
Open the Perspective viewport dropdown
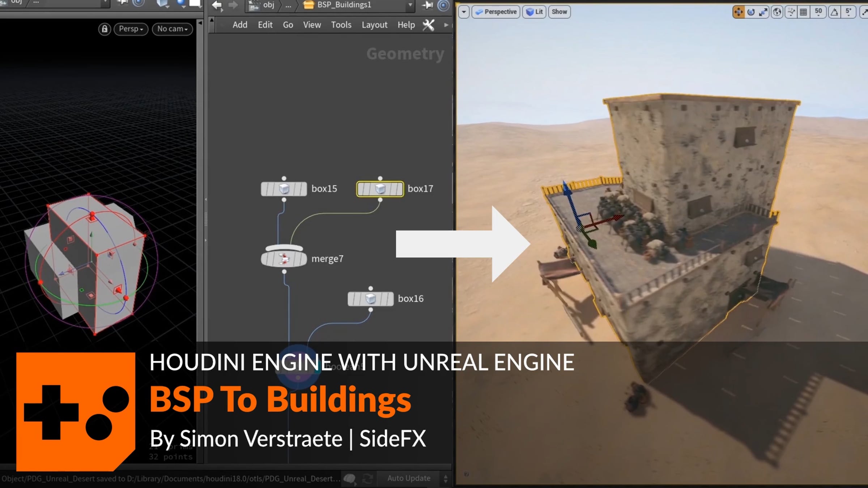point(496,12)
